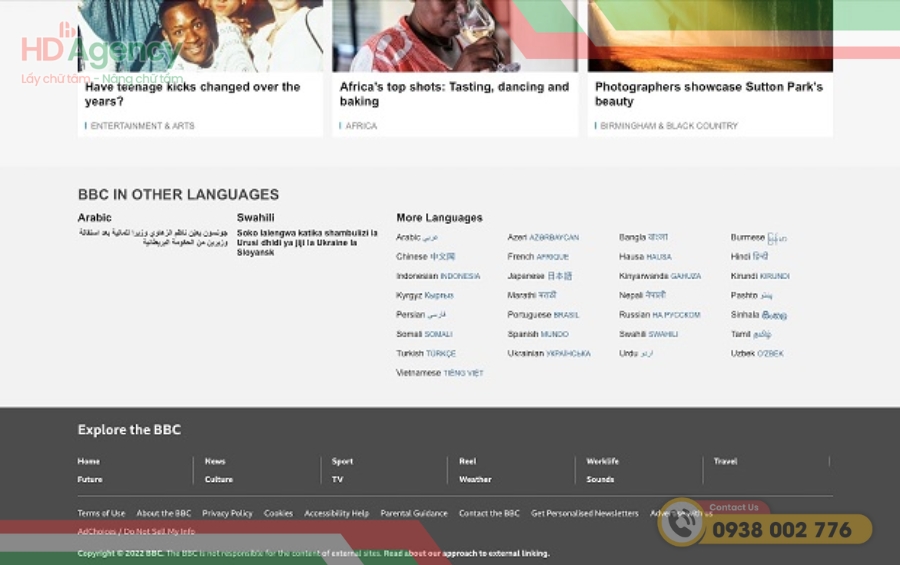The image size is (900, 565).
Task: Go to Future in footer navigation
Action: click(x=90, y=479)
